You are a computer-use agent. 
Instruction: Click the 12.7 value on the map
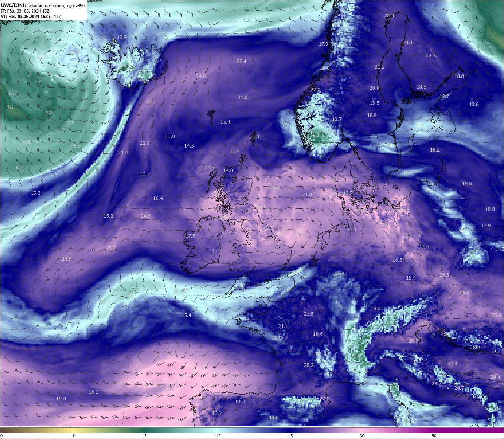point(444,96)
